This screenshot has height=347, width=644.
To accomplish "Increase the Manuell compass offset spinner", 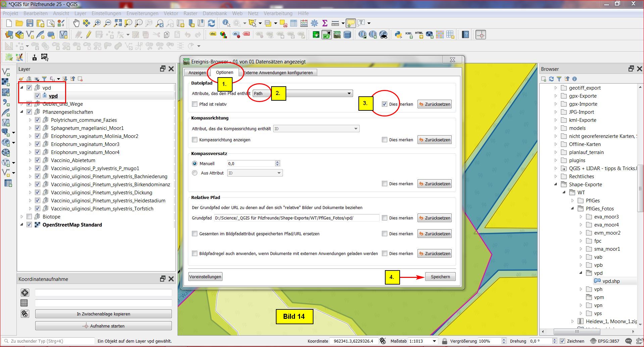I will point(277,162).
